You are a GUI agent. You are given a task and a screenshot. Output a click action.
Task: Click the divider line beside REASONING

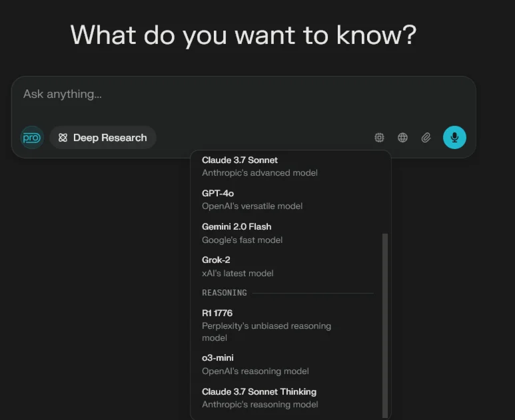313,293
